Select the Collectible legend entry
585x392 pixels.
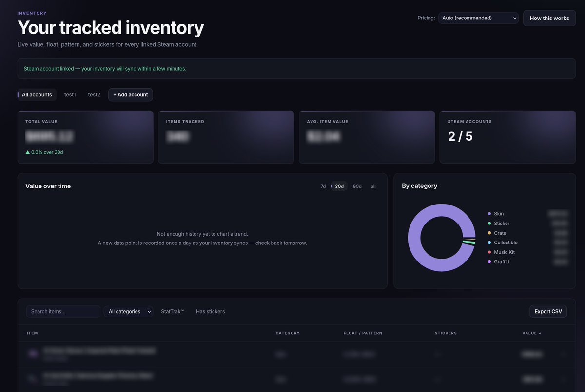point(506,243)
